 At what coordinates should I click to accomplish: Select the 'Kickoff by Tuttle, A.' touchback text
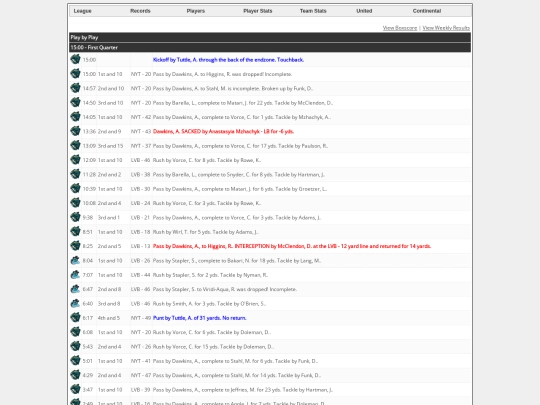click(x=228, y=60)
